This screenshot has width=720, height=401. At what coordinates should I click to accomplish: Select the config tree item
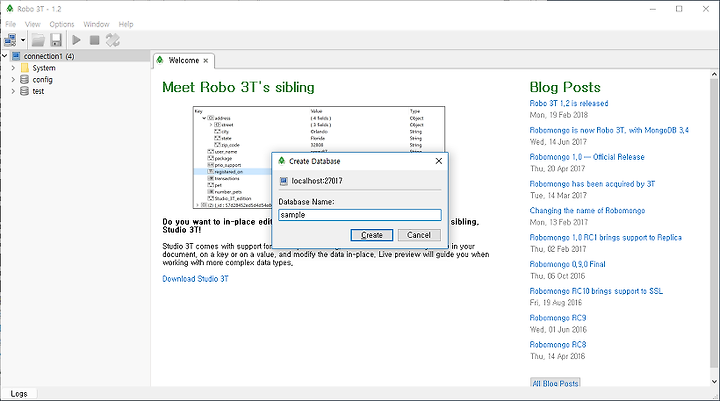click(42, 79)
